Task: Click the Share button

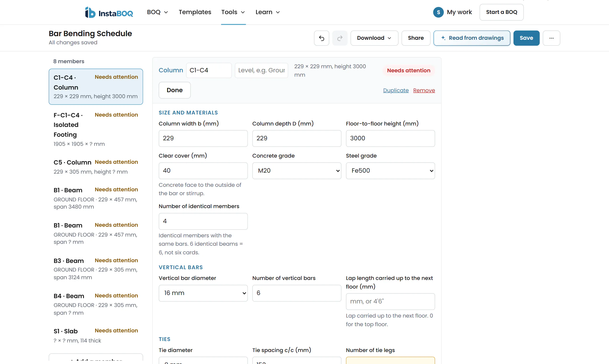Action: tap(416, 38)
